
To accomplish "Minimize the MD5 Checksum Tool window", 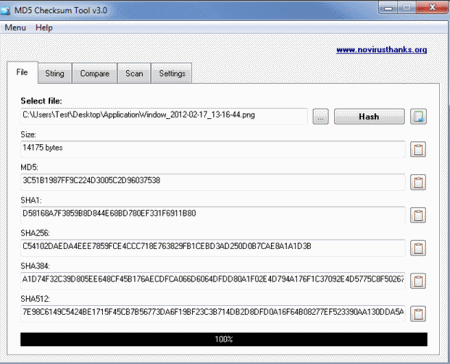I will (388, 8).
